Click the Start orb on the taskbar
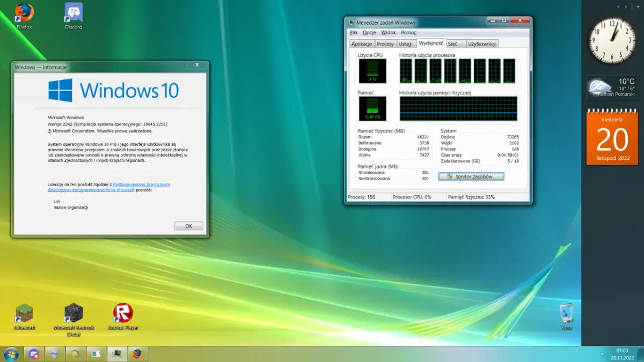This screenshot has width=644, height=362. pos(11,354)
